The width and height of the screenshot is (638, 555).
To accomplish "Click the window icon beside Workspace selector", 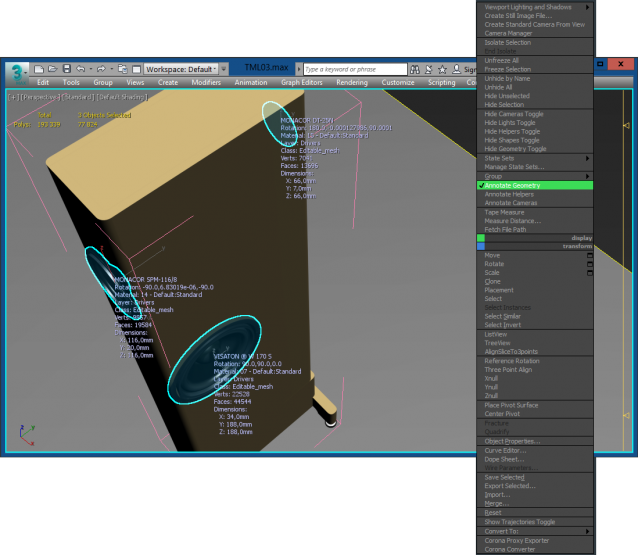I will coord(137,69).
